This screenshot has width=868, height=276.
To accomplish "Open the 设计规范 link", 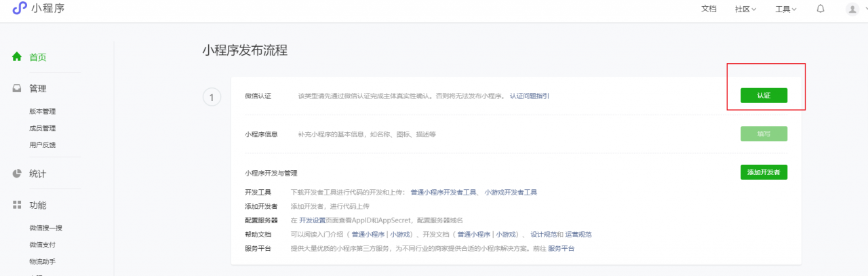I will point(544,235).
